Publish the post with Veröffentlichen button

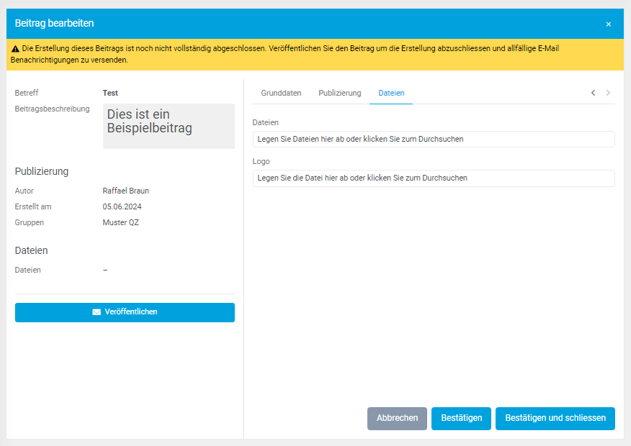tap(125, 312)
